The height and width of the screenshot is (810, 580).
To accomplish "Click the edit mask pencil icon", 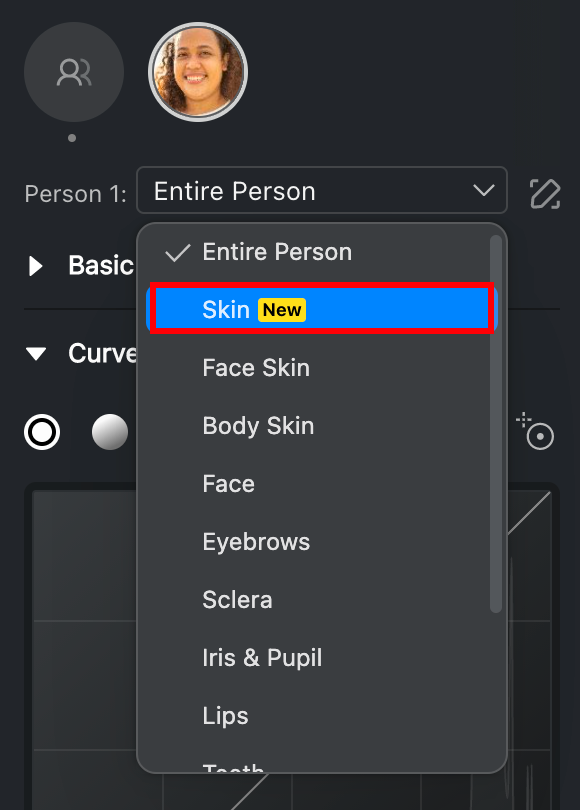I will [x=545, y=194].
